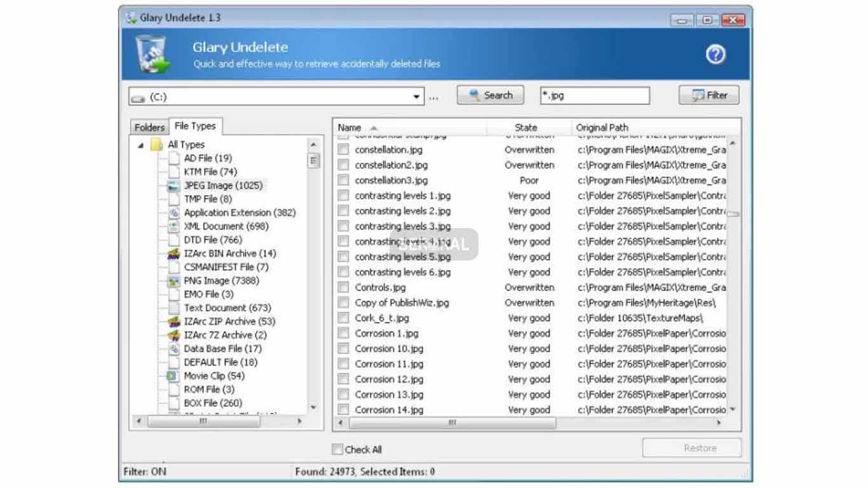Click the Restore button

coord(691,448)
